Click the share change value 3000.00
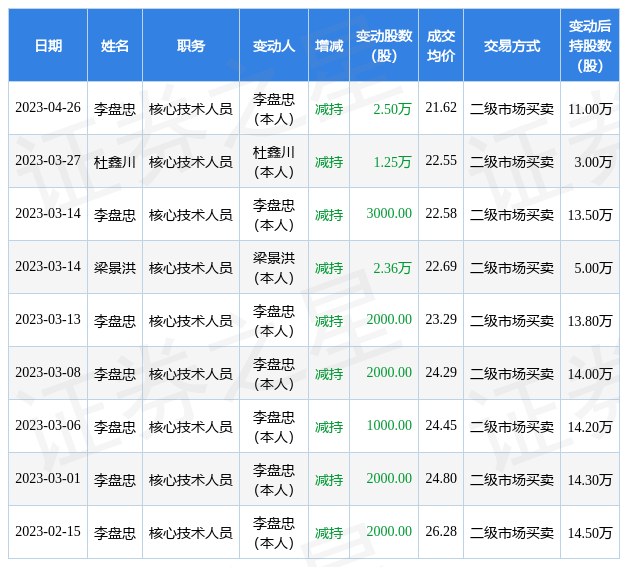 click(389, 214)
